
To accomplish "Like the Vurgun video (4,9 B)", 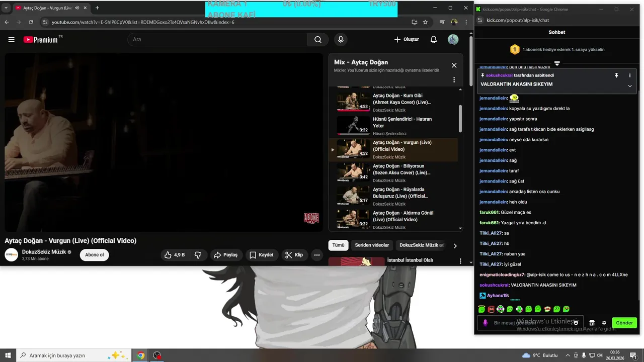I will coord(175,255).
